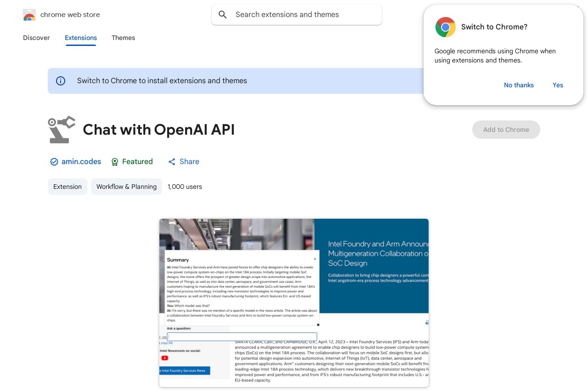Click the 'Chat with OpenAI API' heading
The height and width of the screenshot is (392, 588).
tap(159, 130)
